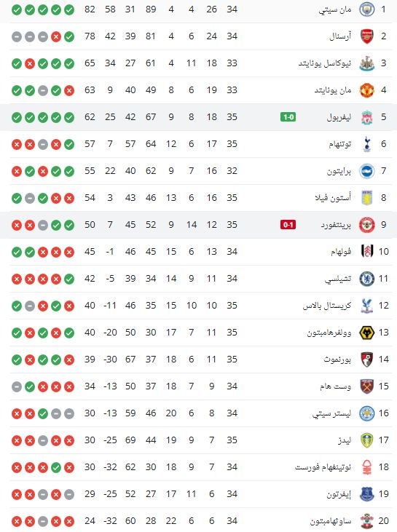
Task: Open the برايتون team name link
Action: coord(339,171)
